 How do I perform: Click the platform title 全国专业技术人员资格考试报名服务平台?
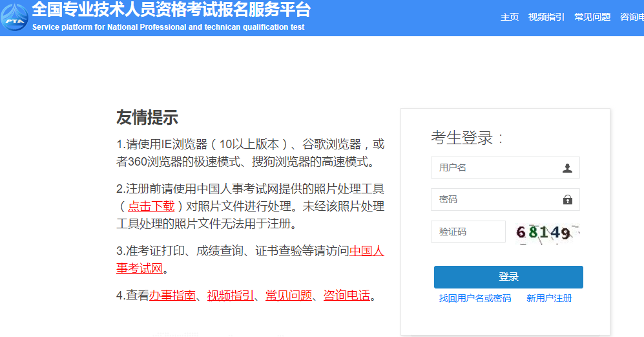171,10
